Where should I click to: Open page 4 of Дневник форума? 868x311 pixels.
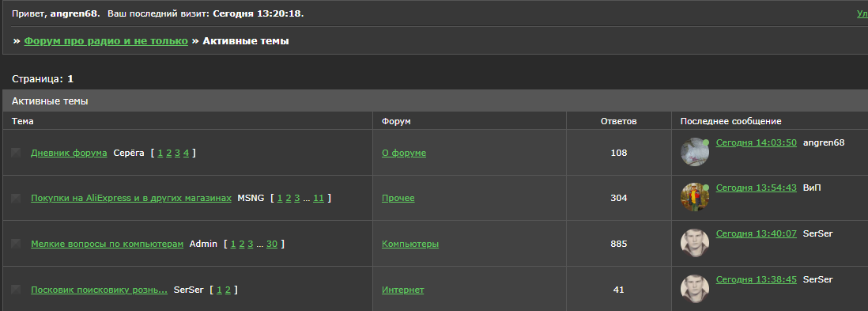click(x=186, y=153)
